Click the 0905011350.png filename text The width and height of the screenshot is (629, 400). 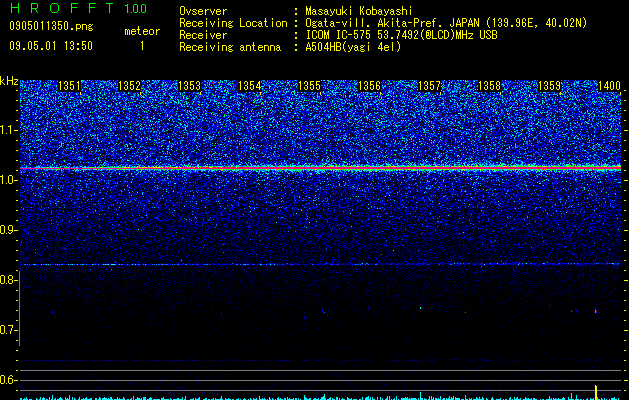click(x=51, y=26)
